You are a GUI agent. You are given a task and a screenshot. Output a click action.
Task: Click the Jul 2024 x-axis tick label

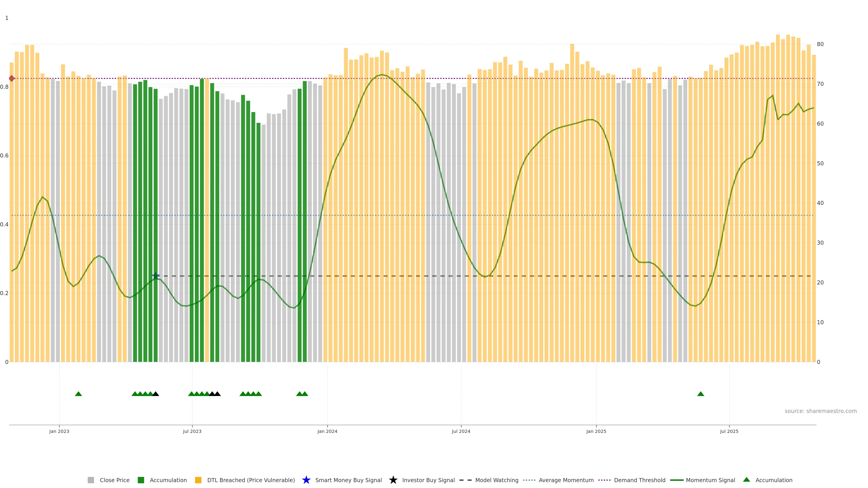pyautogui.click(x=461, y=431)
